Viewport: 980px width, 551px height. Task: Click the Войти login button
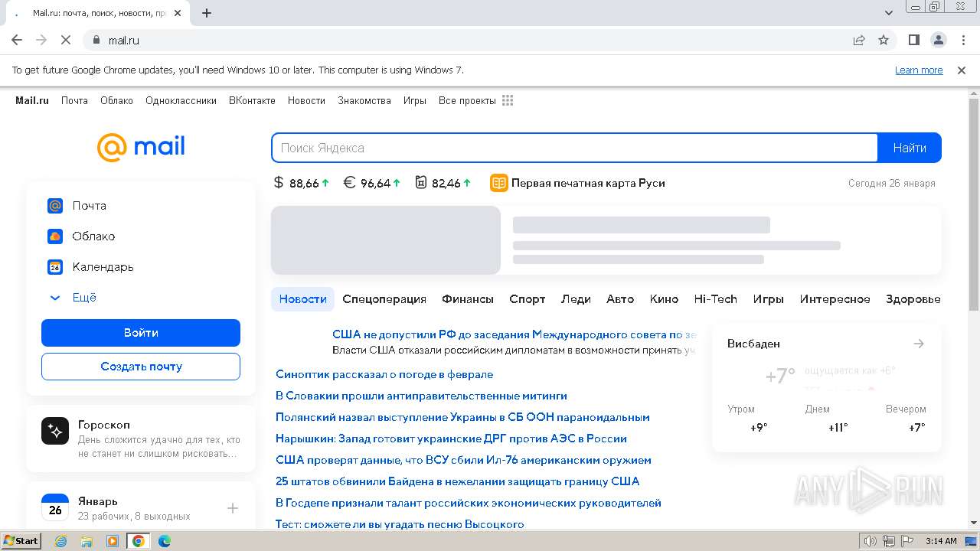(141, 333)
